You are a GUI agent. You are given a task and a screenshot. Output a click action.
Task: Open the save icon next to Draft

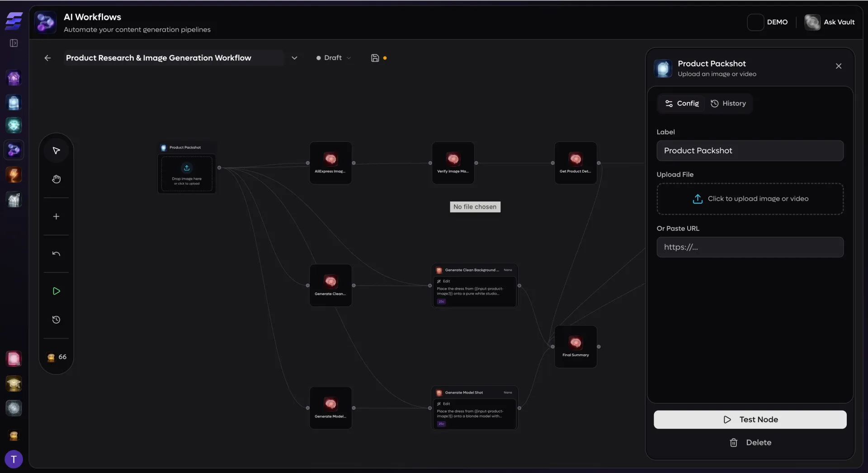[x=375, y=57]
